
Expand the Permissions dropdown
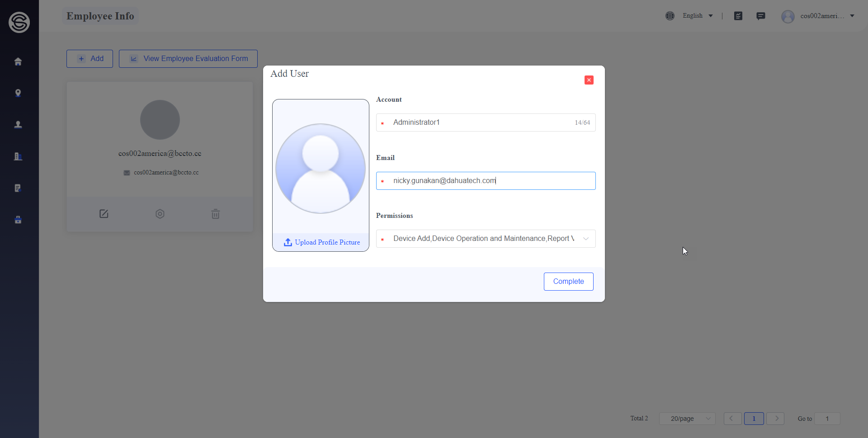tap(486, 239)
